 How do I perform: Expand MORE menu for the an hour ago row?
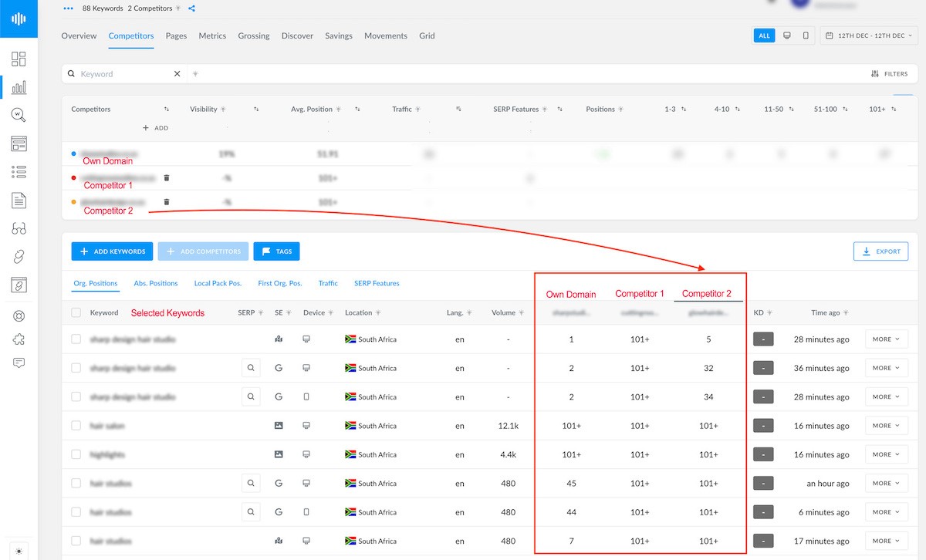coord(887,484)
